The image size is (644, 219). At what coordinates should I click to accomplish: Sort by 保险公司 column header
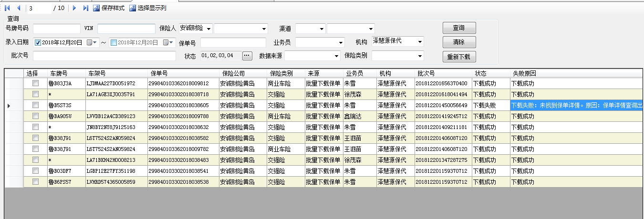tap(243, 73)
